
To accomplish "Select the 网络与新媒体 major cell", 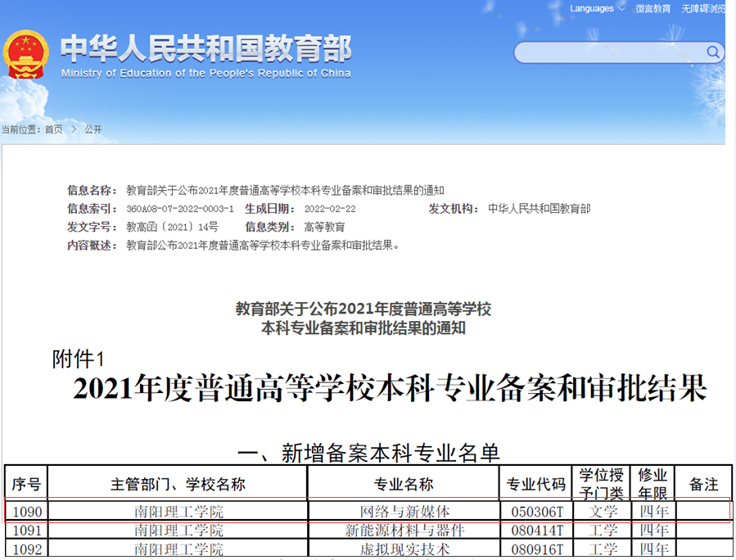I will 404,512.
